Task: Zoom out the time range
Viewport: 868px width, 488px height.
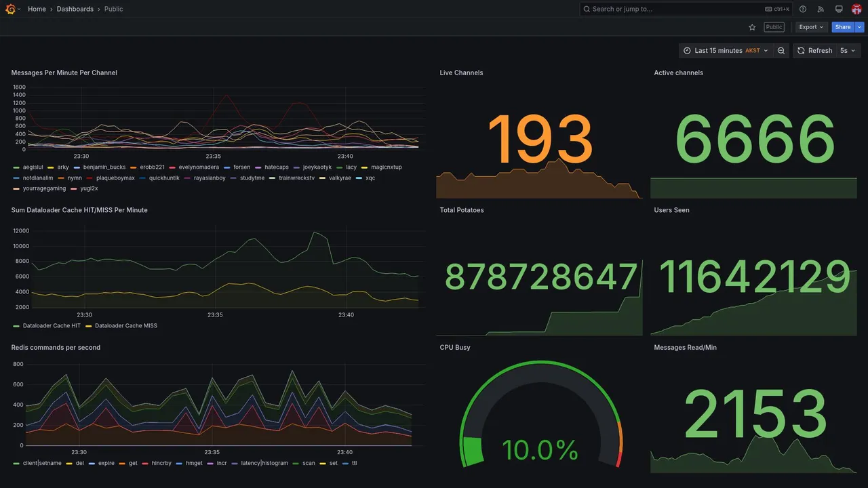Action: 781,51
